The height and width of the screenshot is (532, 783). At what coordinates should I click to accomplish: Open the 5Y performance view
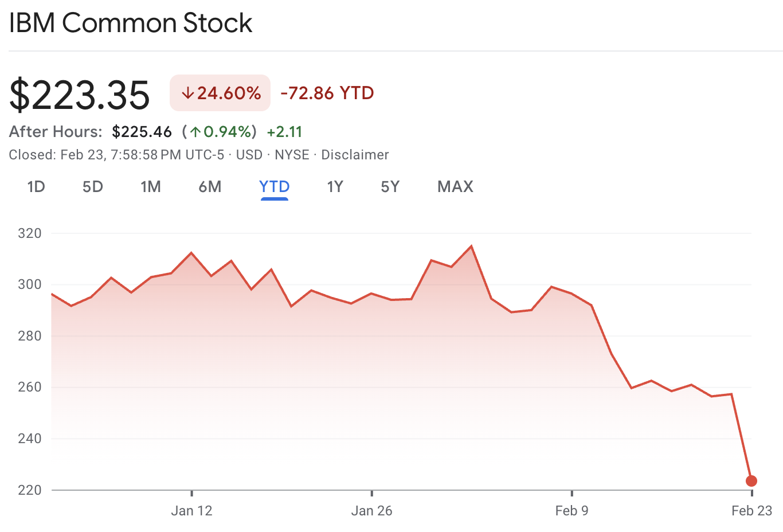click(389, 186)
